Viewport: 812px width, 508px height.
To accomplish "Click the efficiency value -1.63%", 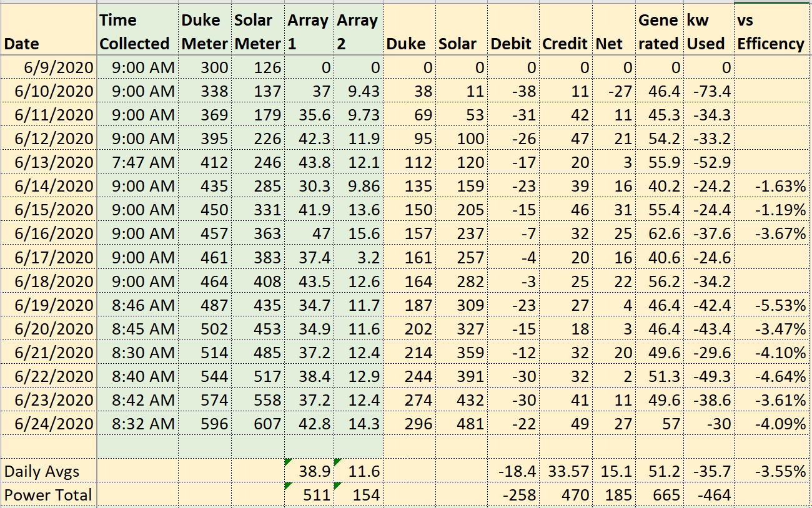I will click(x=773, y=186).
